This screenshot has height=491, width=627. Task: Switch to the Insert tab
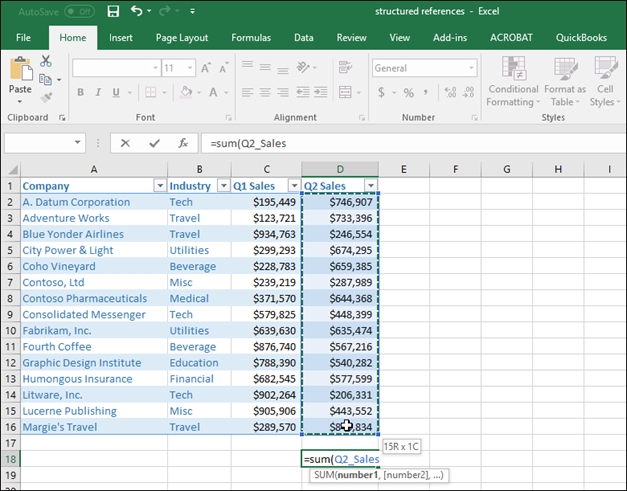120,38
